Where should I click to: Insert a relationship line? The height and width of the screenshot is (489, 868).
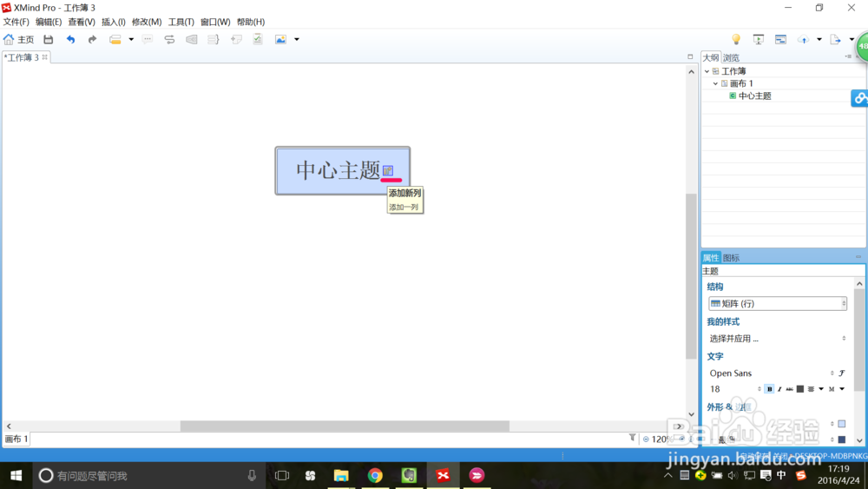click(x=169, y=39)
